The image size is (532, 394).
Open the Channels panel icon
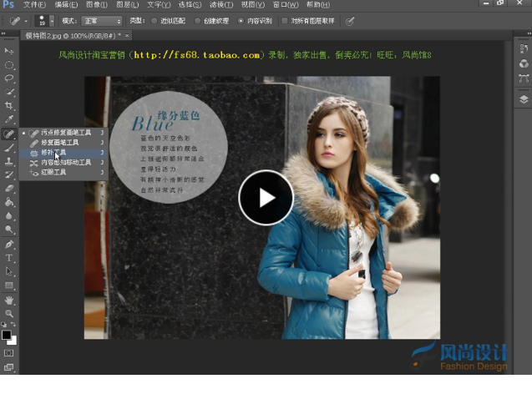(524, 63)
